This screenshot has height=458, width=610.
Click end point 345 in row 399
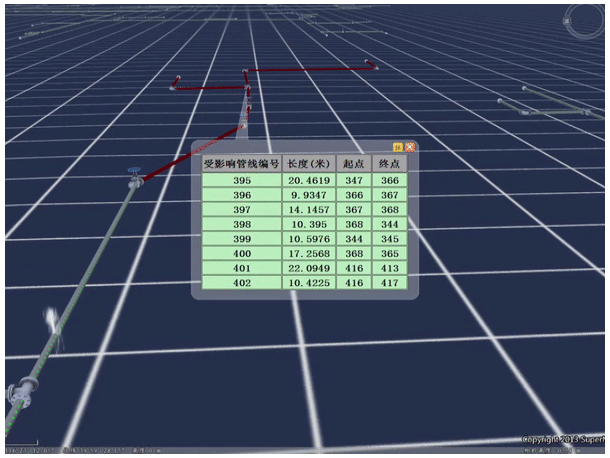(x=389, y=239)
